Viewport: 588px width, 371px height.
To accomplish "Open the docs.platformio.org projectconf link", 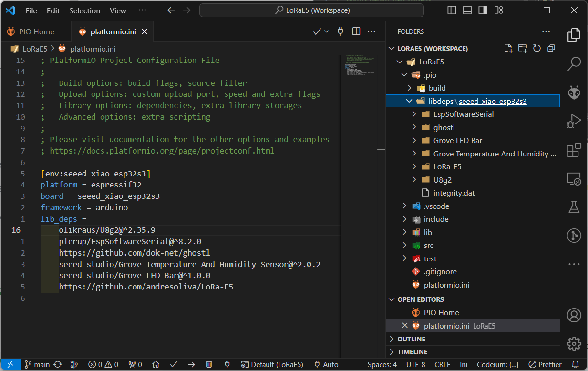I will [x=162, y=151].
